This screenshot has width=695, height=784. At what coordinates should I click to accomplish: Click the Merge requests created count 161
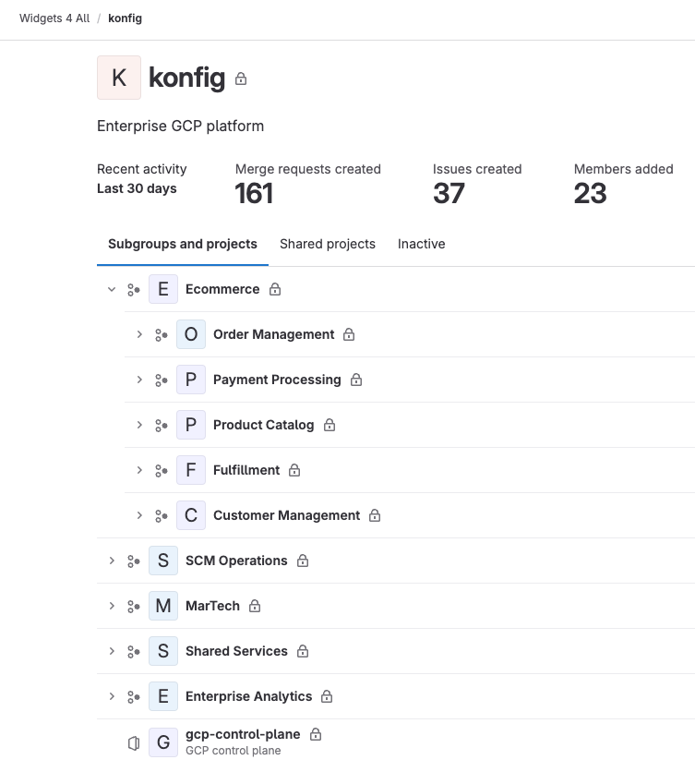pos(253,193)
